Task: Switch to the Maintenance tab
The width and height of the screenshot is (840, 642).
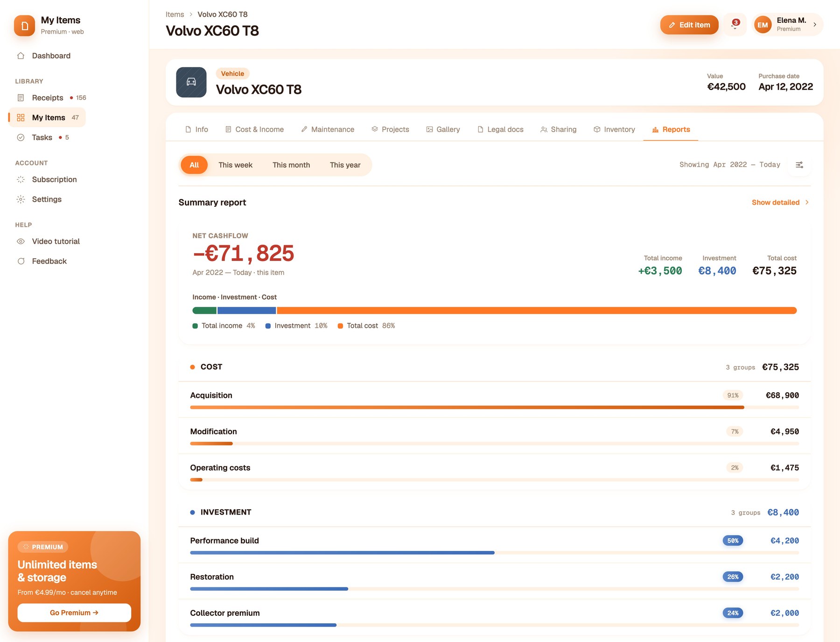Action: click(328, 129)
